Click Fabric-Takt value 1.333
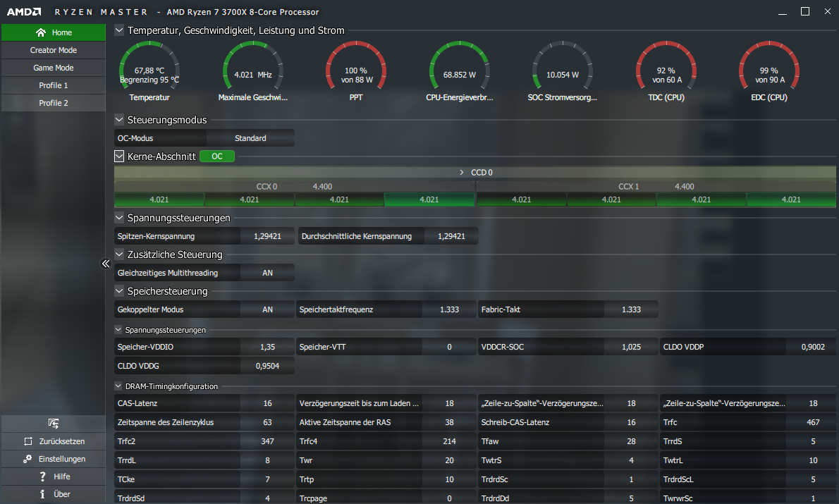The height and width of the screenshot is (504, 839). click(631, 309)
